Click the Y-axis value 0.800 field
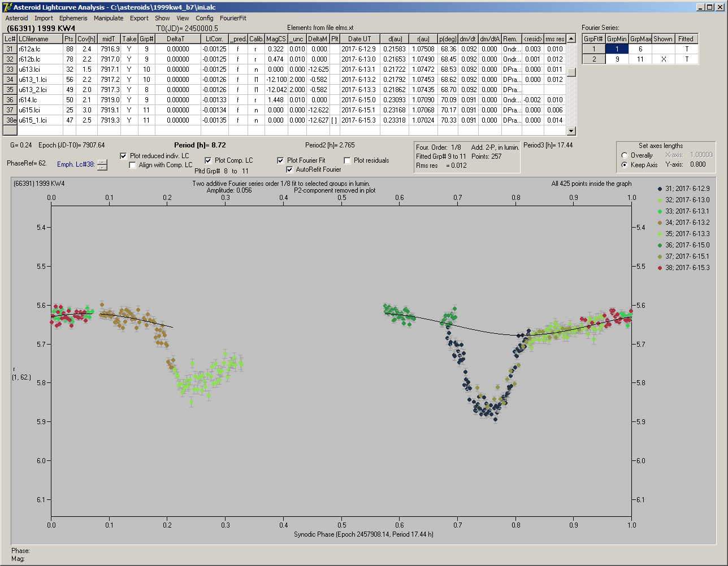Image resolution: width=728 pixels, height=566 pixels. tap(697, 165)
